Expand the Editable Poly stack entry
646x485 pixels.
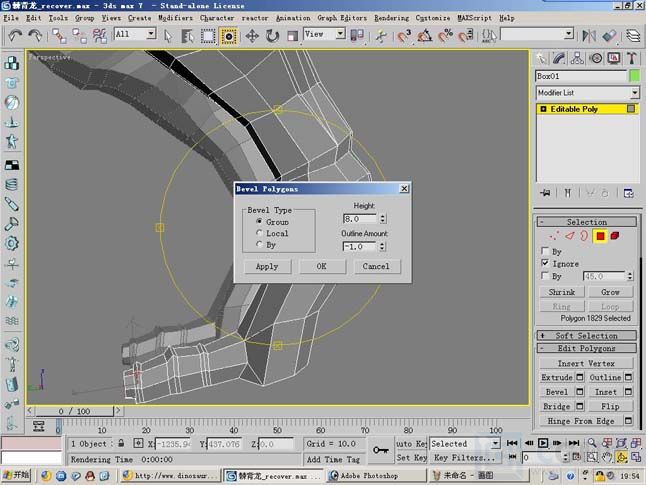pyautogui.click(x=543, y=109)
